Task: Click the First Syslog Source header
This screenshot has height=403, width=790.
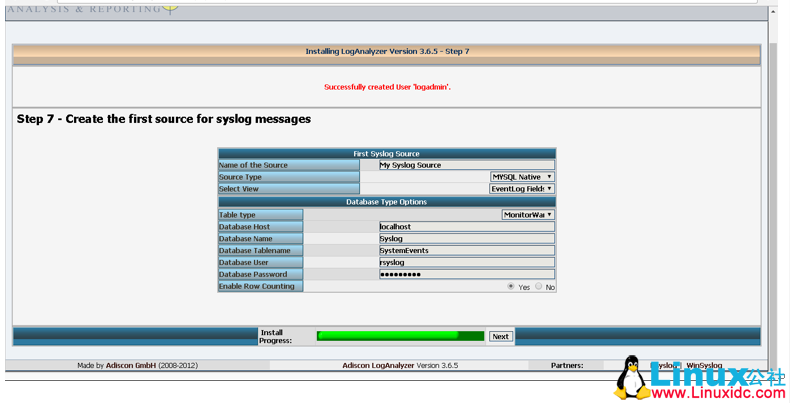Action: (x=386, y=154)
